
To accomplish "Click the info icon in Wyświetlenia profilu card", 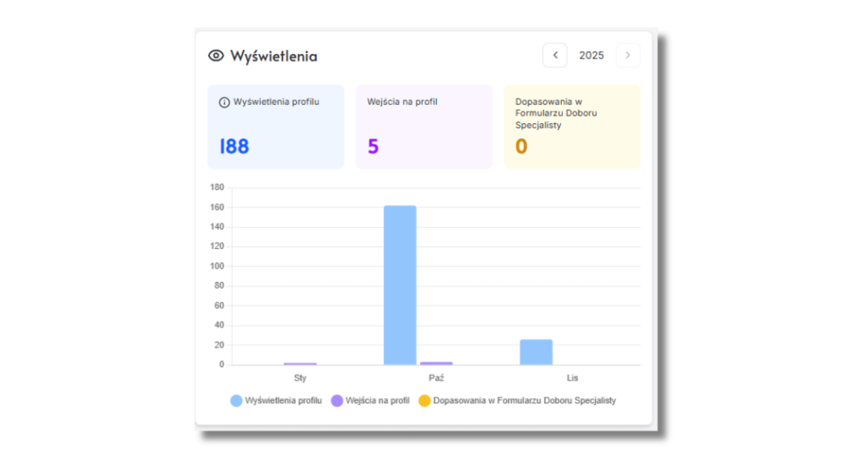I will 224,102.
